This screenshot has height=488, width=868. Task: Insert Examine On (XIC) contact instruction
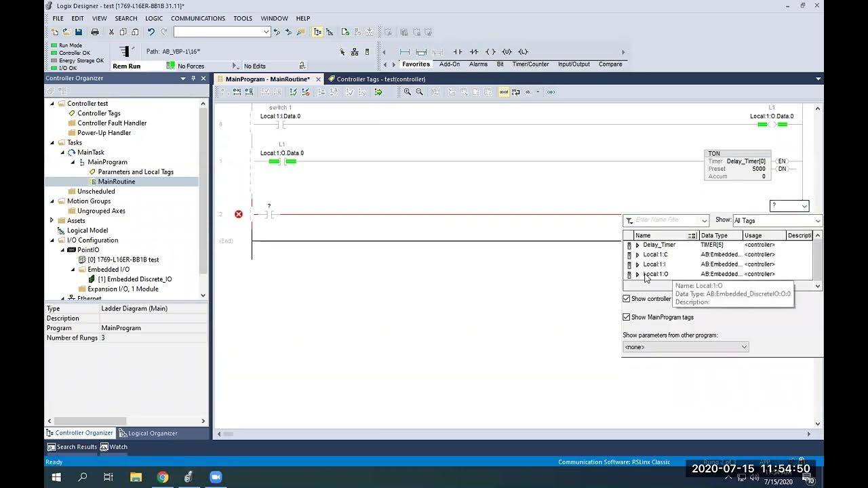pyautogui.click(x=458, y=52)
